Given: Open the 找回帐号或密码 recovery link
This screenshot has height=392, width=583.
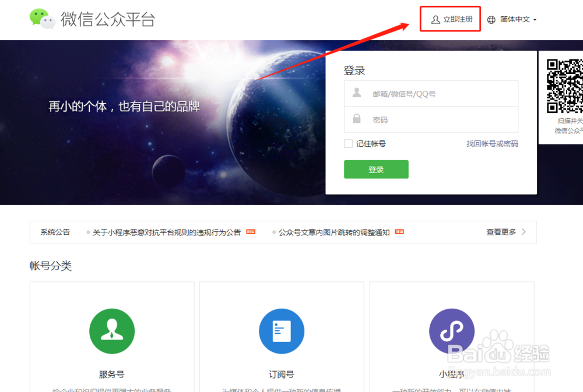Looking at the screenshot, I should click(494, 143).
